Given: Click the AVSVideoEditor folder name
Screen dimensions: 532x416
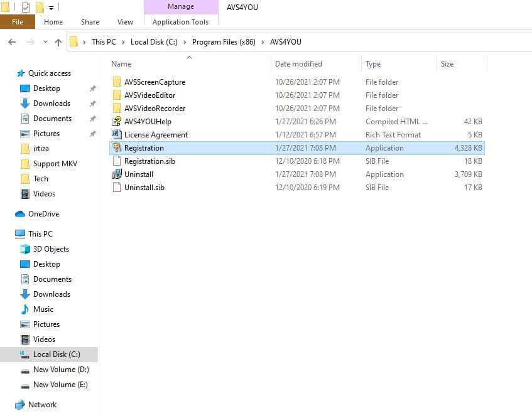Looking at the screenshot, I should 149,95.
